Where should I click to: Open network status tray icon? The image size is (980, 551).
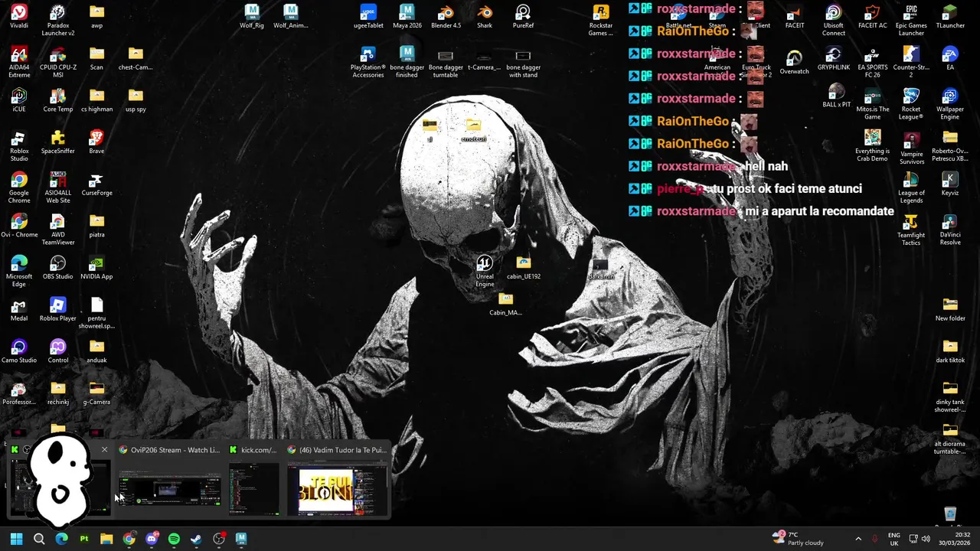click(913, 539)
